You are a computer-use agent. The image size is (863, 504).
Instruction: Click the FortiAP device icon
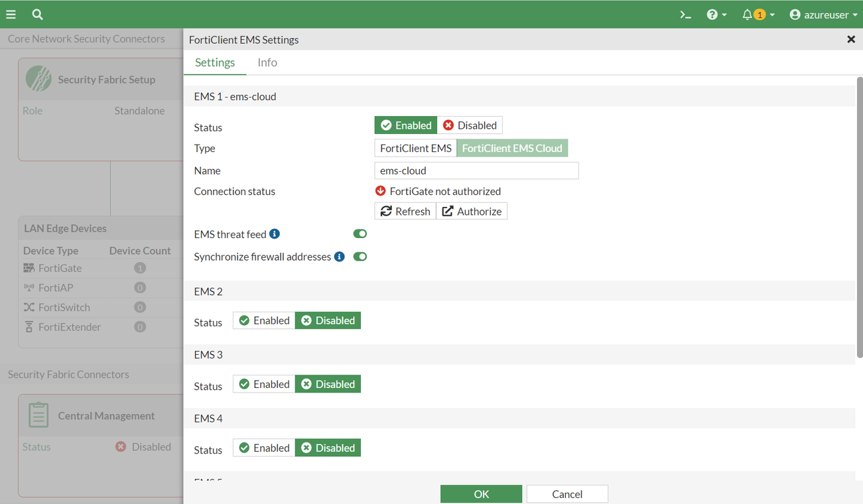29,288
